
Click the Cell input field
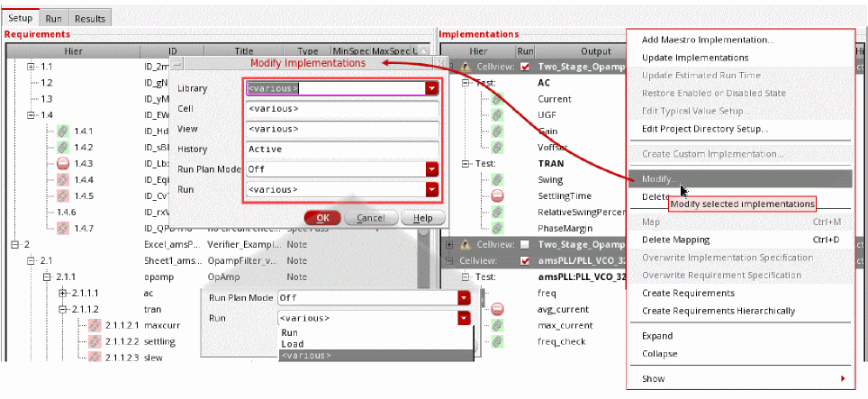click(x=342, y=109)
